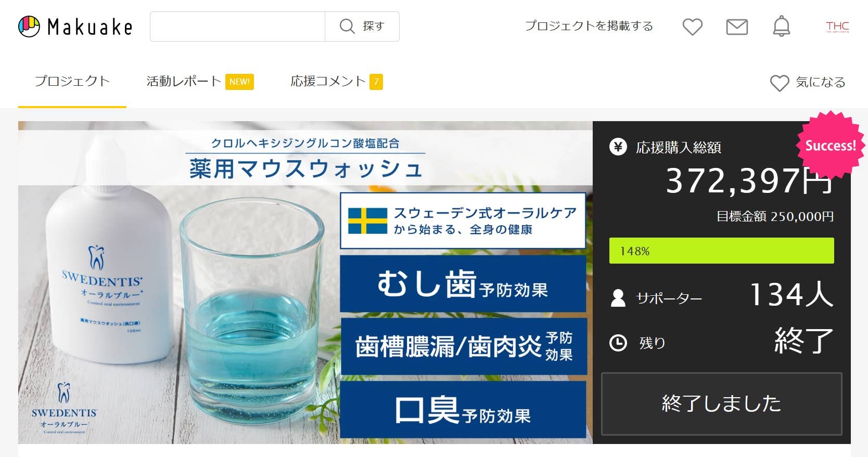Click the Makuake logo icon
The height and width of the screenshot is (457, 868).
[29, 27]
